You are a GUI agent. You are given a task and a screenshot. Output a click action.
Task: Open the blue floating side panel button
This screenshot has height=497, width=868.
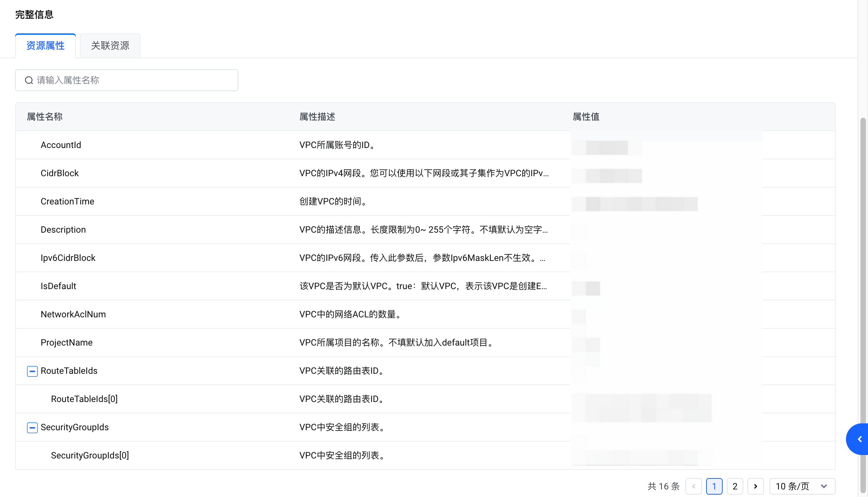[859, 439]
